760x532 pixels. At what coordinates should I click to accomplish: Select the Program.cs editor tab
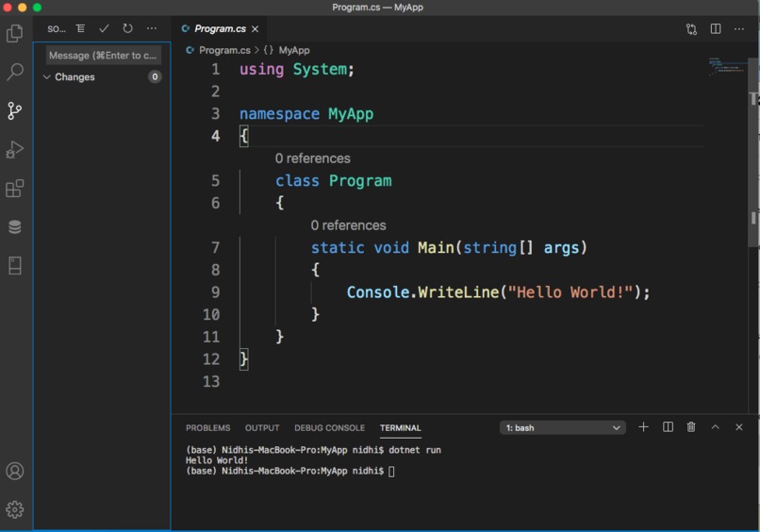click(x=220, y=28)
